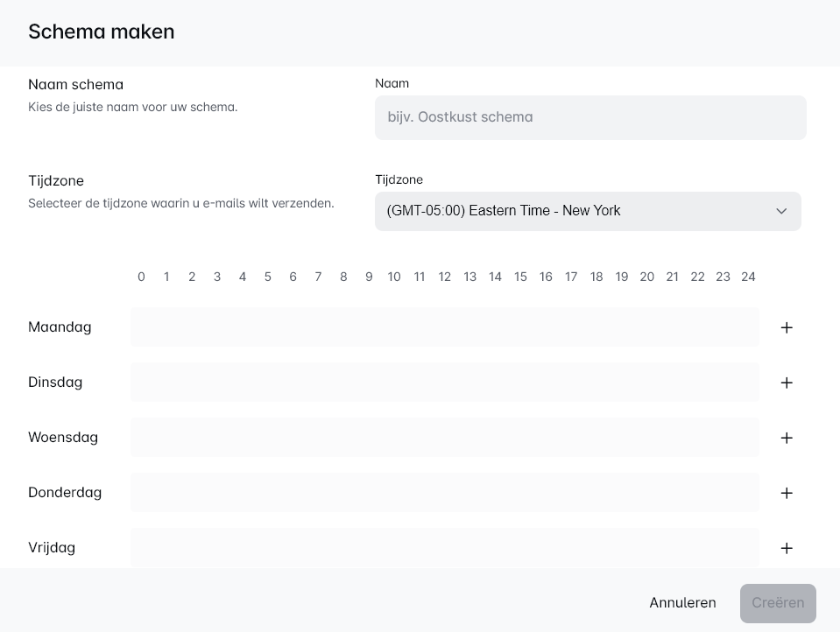Click the Creëren button
Image resolution: width=840 pixels, height=632 pixels.
[777, 602]
